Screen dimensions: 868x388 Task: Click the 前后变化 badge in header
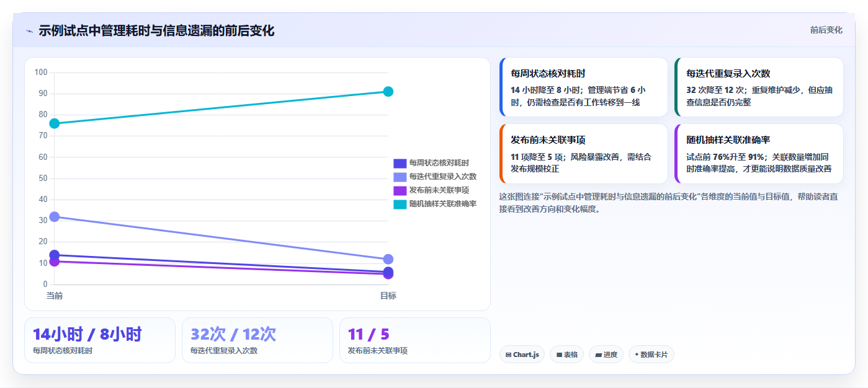tap(826, 30)
